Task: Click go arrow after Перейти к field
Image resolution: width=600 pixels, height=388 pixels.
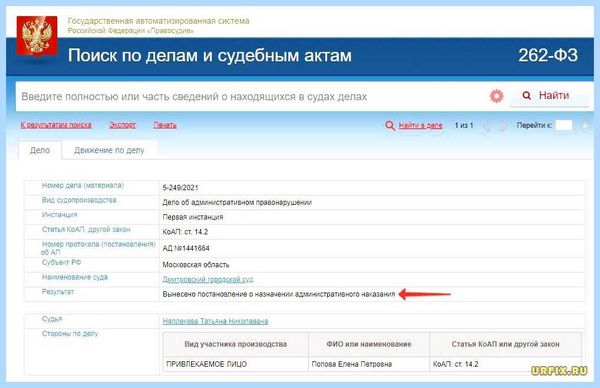Action: click(585, 125)
